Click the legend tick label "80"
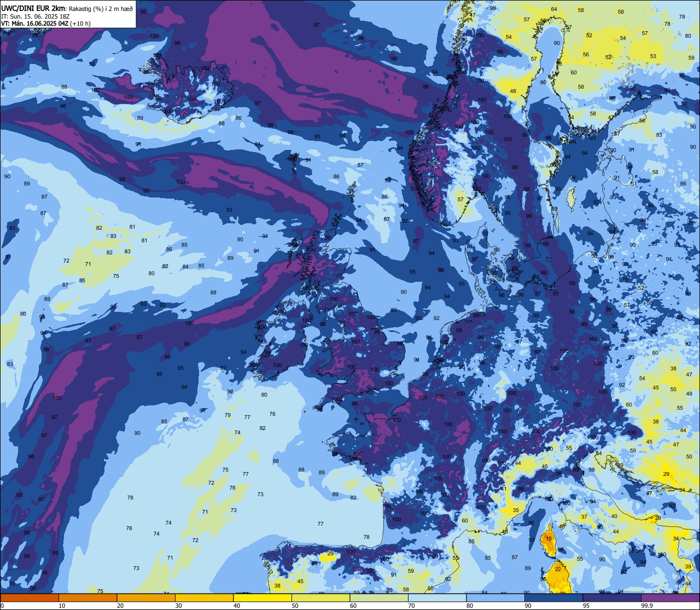Viewport: 700px width, 610px height. click(470, 606)
